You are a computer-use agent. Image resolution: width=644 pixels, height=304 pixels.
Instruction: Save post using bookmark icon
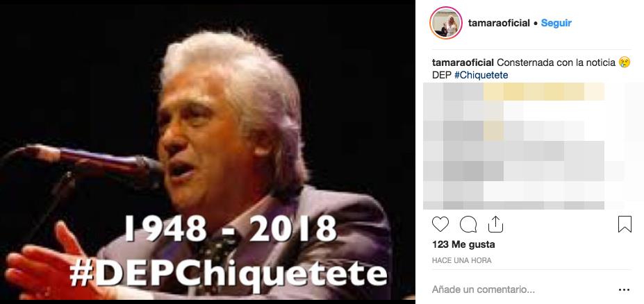tap(625, 224)
